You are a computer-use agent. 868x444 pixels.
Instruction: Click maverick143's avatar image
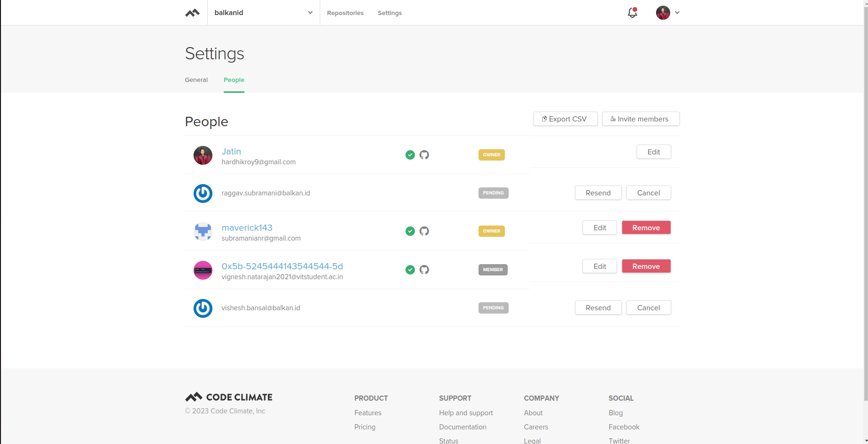point(203,232)
